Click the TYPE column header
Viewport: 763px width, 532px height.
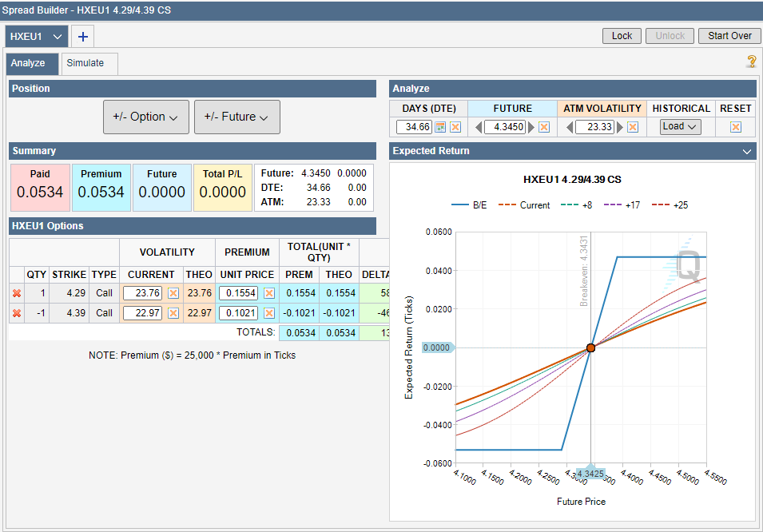(104, 275)
